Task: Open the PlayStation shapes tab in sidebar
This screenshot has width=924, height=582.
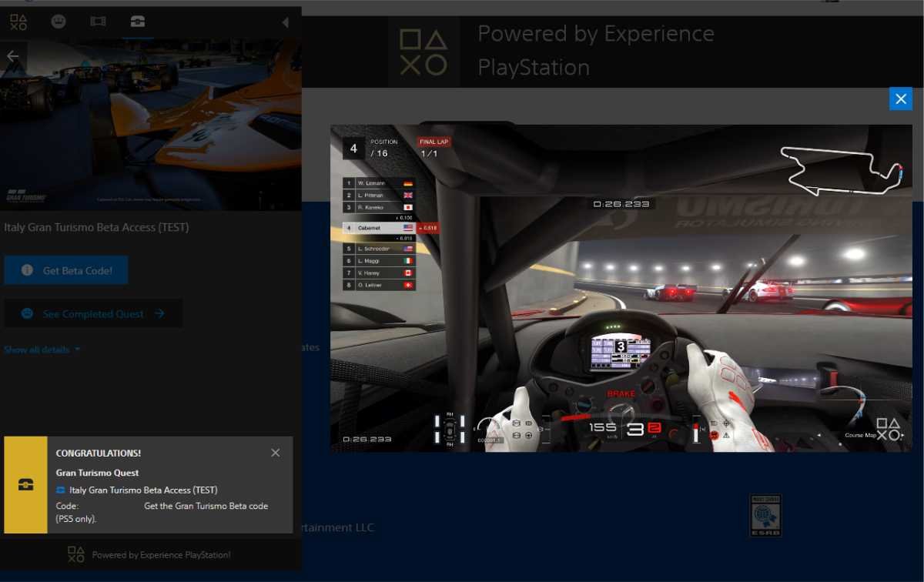Action: click(18, 22)
